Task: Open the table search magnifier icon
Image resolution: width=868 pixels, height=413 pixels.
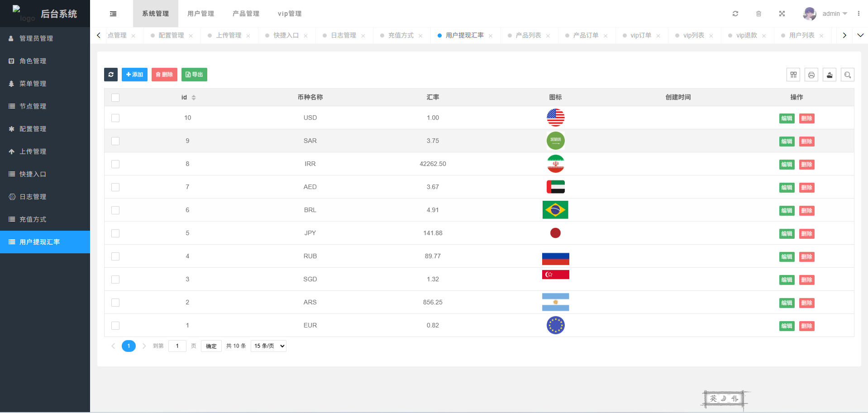Action: (848, 75)
